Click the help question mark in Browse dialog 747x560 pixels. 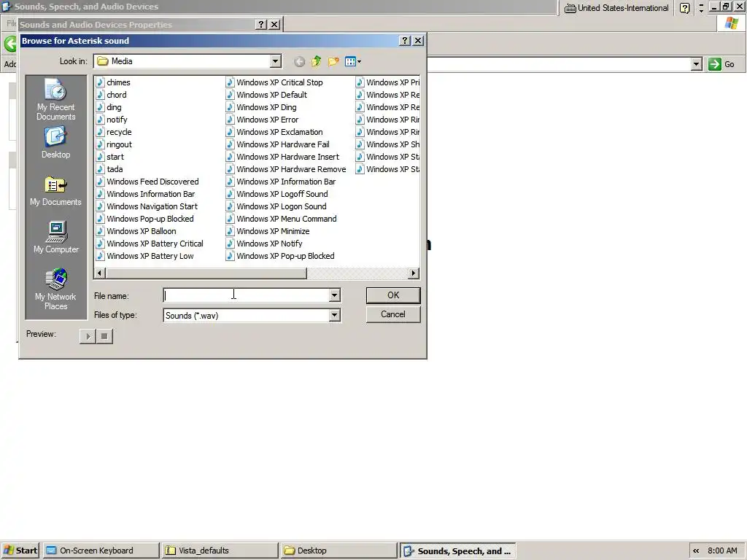(x=404, y=41)
